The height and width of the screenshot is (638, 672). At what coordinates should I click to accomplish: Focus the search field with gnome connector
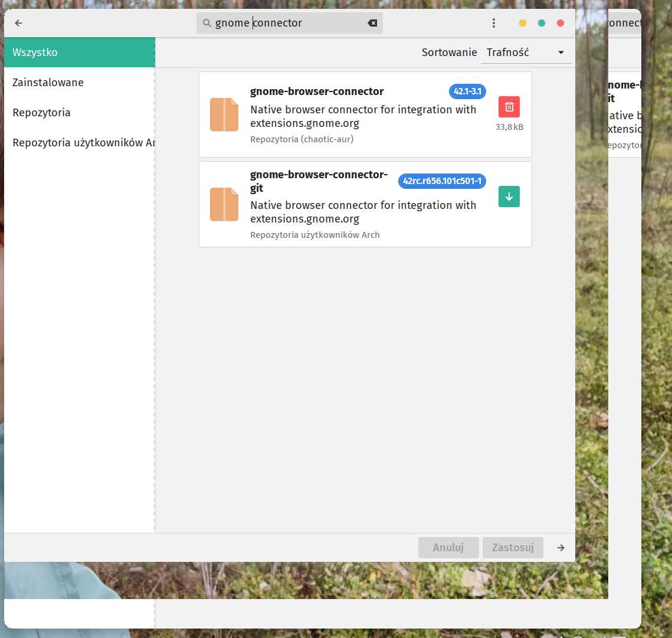289,23
